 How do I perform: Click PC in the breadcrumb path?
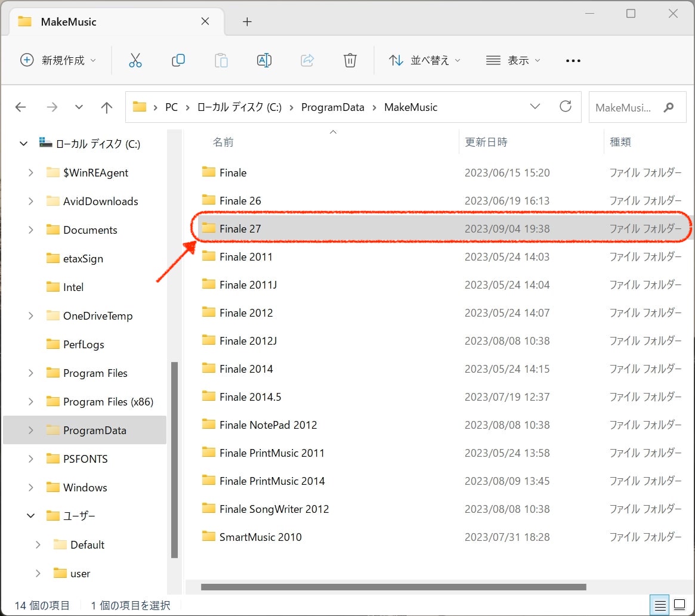tap(172, 107)
